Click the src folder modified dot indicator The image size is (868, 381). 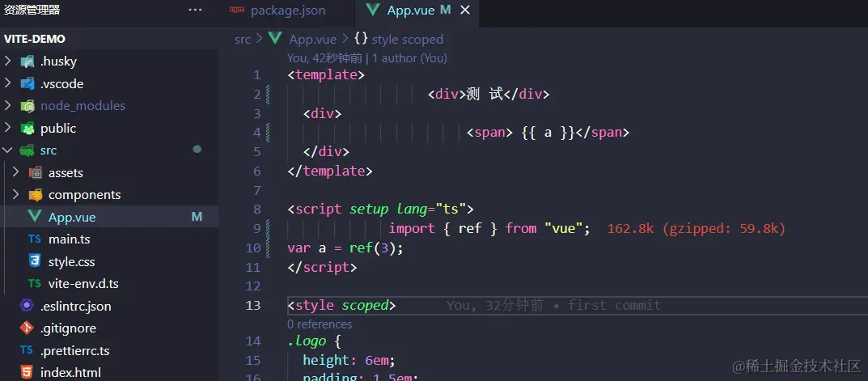(197, 150)
